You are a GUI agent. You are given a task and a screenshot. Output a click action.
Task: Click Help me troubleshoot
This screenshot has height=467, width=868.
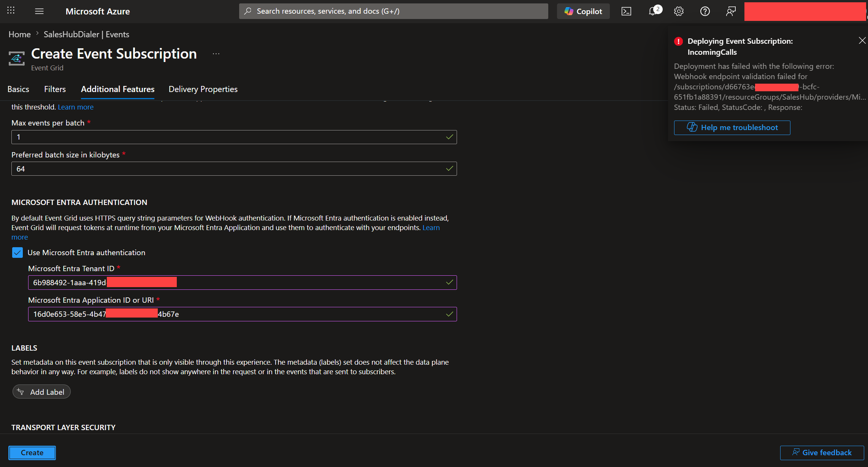[732, 128]
